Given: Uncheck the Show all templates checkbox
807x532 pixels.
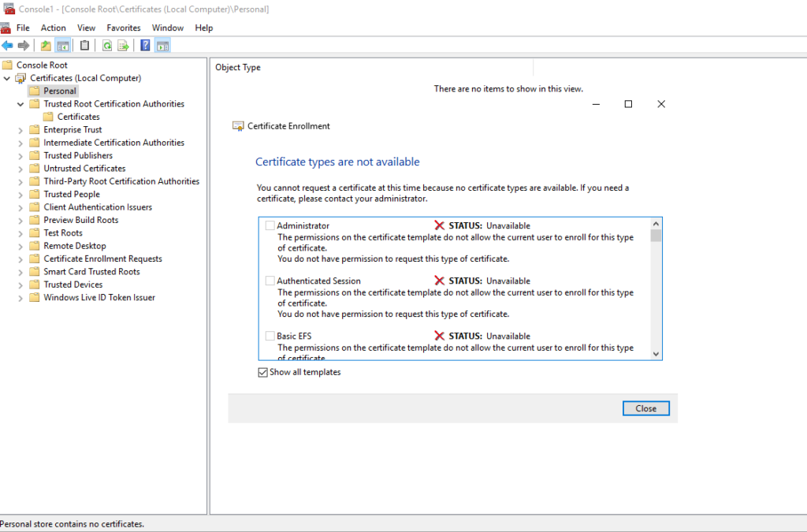Looking at the screenshot, I should pos(263,373).
